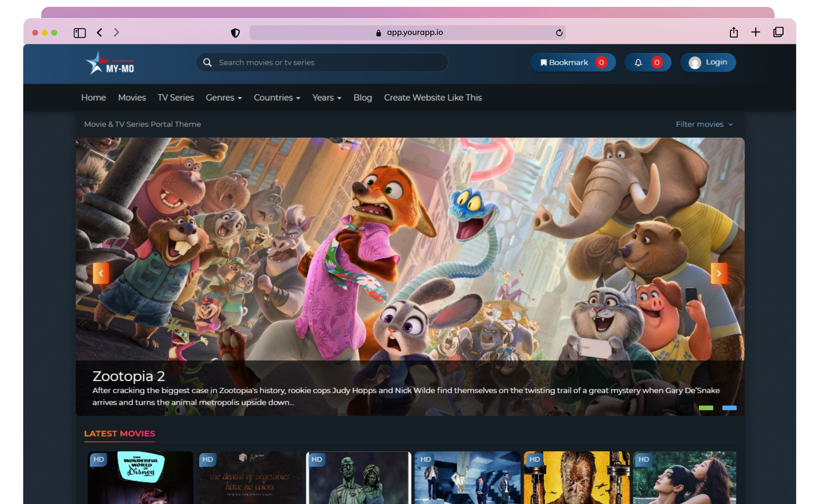Click the Zootopia 2 description text
Screen dimensions: 815x504
click(406, 396)
